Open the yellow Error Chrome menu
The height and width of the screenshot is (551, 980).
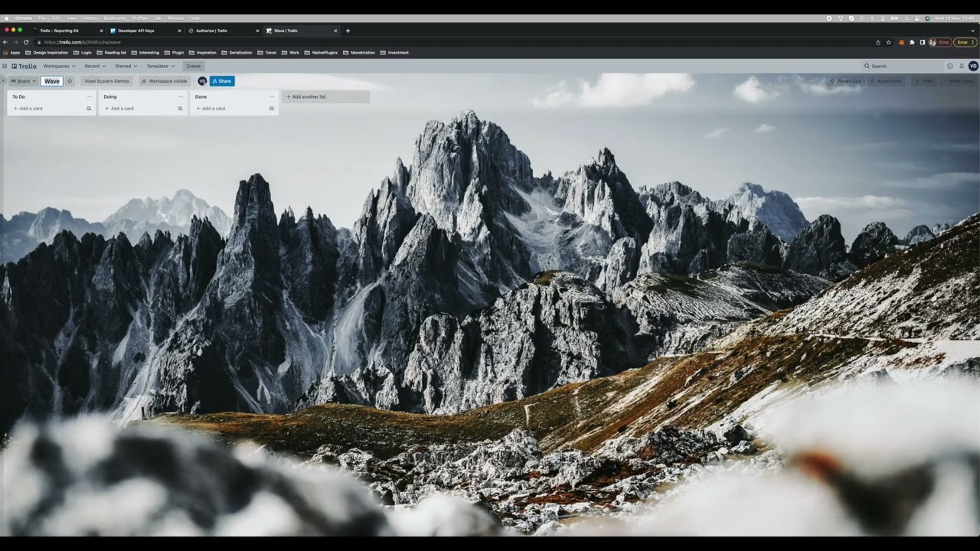pos(965,42)
